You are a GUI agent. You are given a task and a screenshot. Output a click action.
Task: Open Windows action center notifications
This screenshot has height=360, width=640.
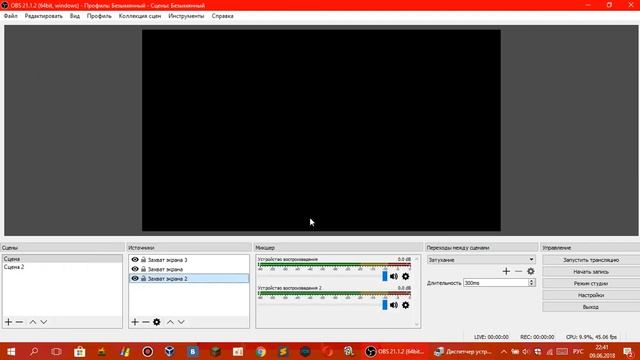tap(628, 351)
